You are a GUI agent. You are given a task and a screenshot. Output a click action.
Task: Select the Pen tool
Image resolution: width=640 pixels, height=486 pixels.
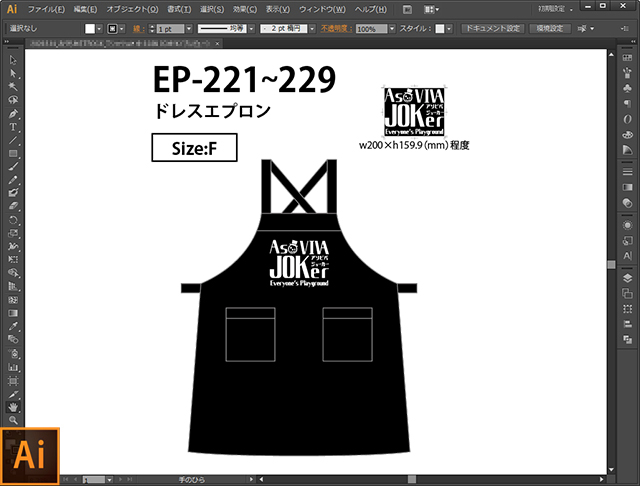(x=13, y=113)
